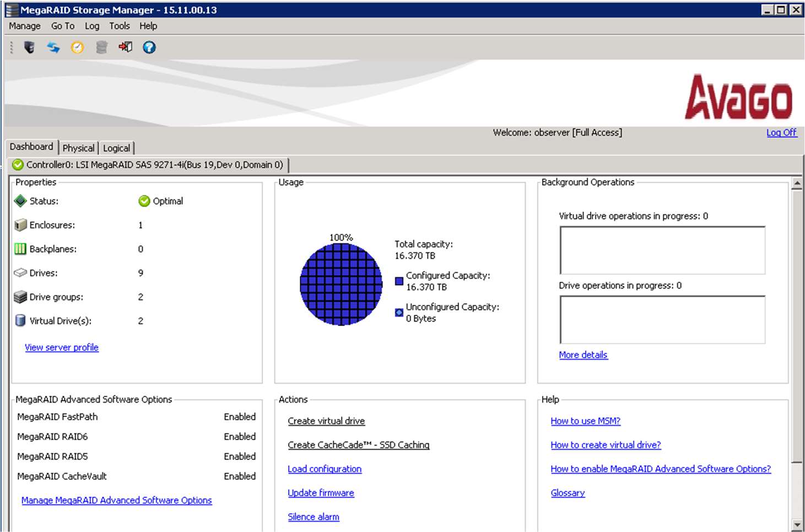Click the Enclosures icon in Properties
This screenshot has height=532, width=805.
[x=20, y=225]
